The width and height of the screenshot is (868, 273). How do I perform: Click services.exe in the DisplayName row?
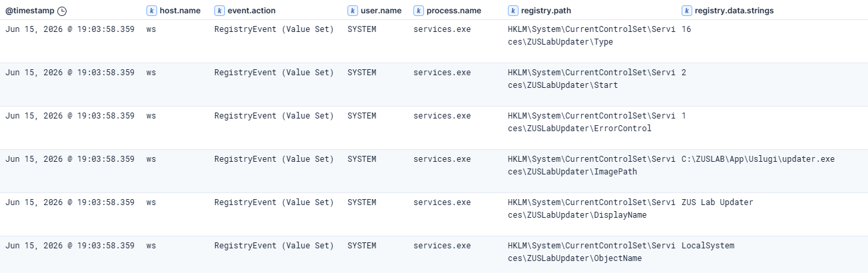pyautogui.click(x=442, y=202)
